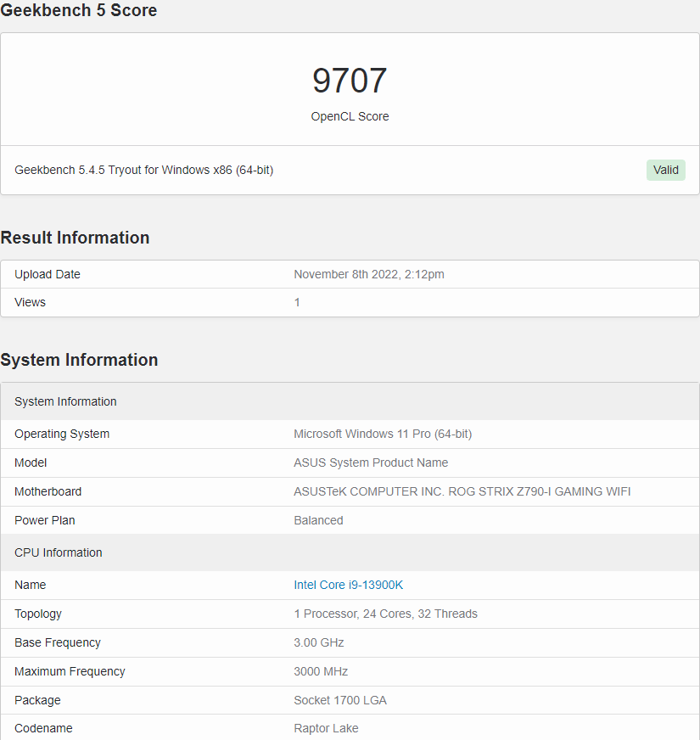Screen dimensions: 700x740
Task: Click the Valid status badge
Action: coord(665,170)
